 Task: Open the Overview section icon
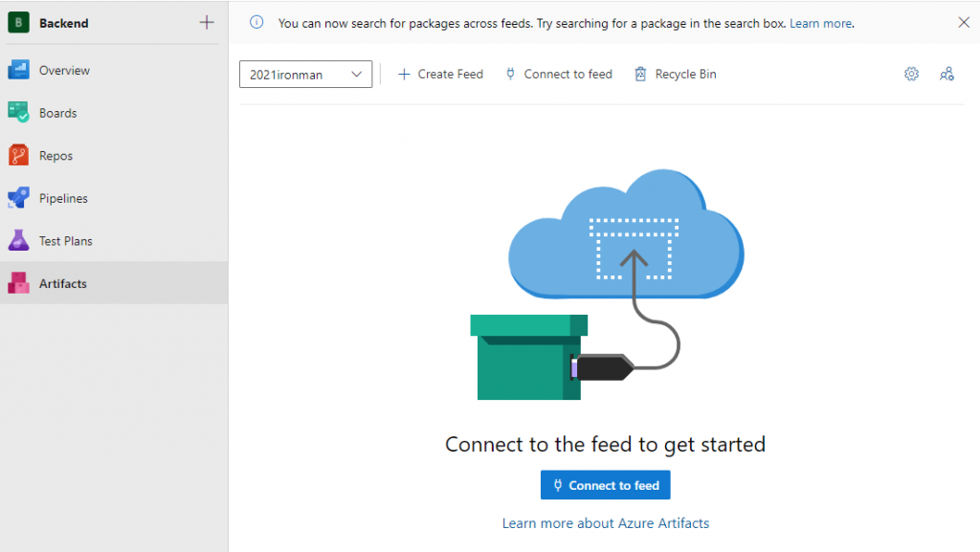click(x=18, y=70)
